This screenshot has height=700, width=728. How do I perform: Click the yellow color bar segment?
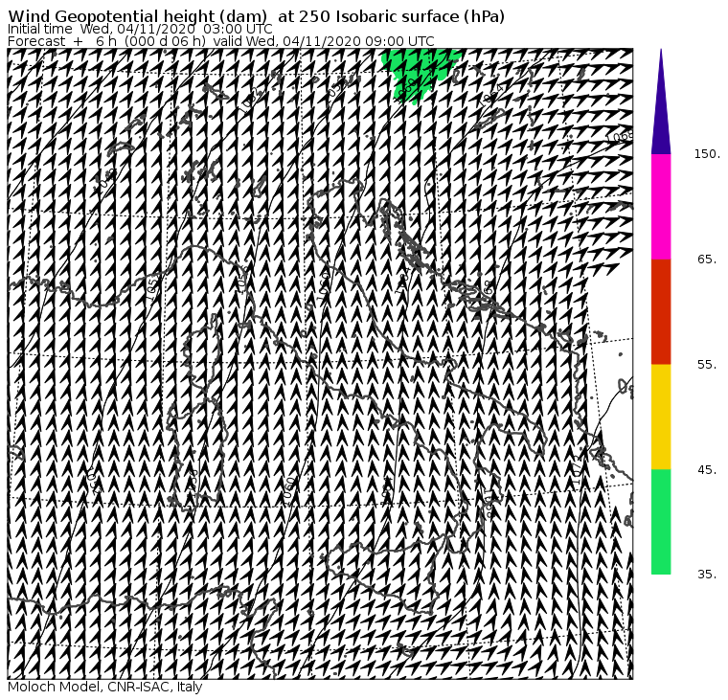pos(661,417)
